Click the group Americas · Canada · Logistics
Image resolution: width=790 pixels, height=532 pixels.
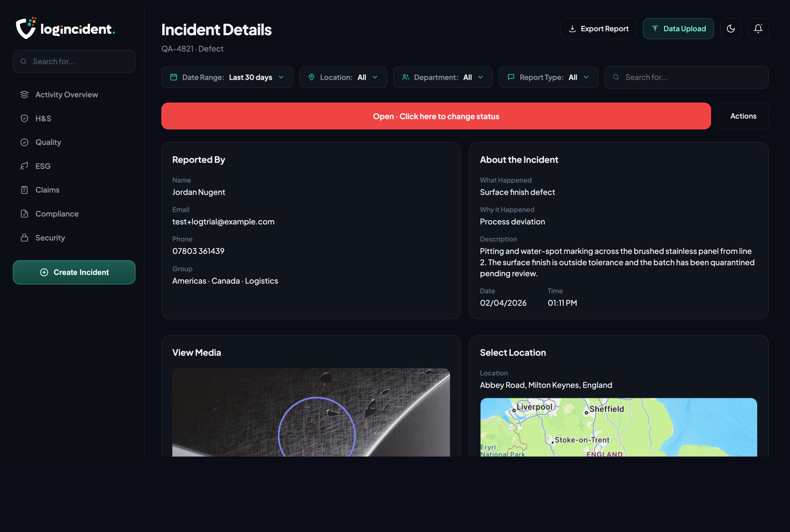coord(225,281)
